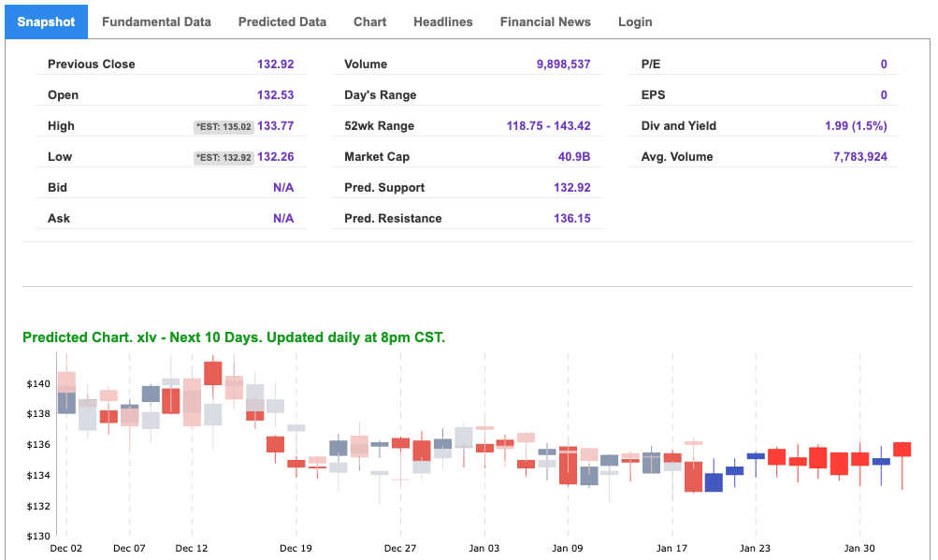The image size is (938, 560).
Task: Click the EST: 132.92 badge
Action: pyautogui.click(x=224, y=158)
